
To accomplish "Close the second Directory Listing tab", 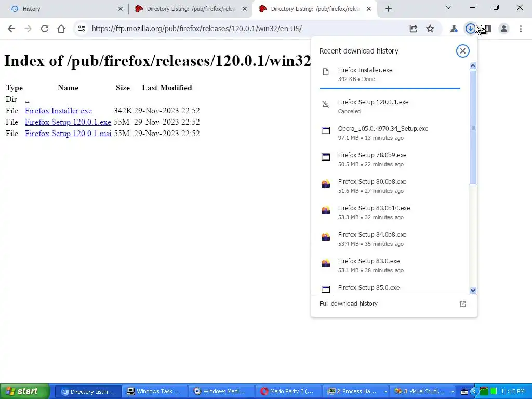I will click(x=245, y=9).
